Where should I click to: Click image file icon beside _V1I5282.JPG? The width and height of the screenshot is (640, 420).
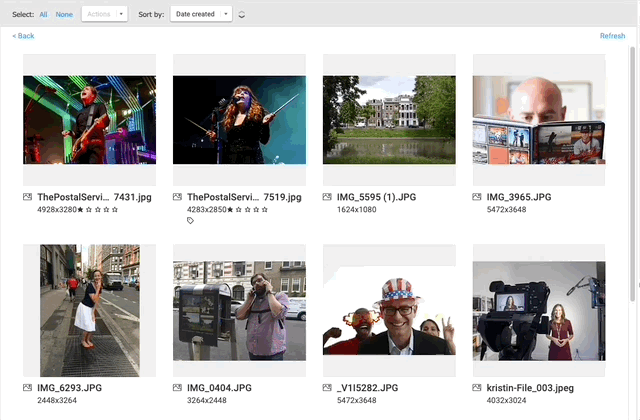[x=327, y=388]
